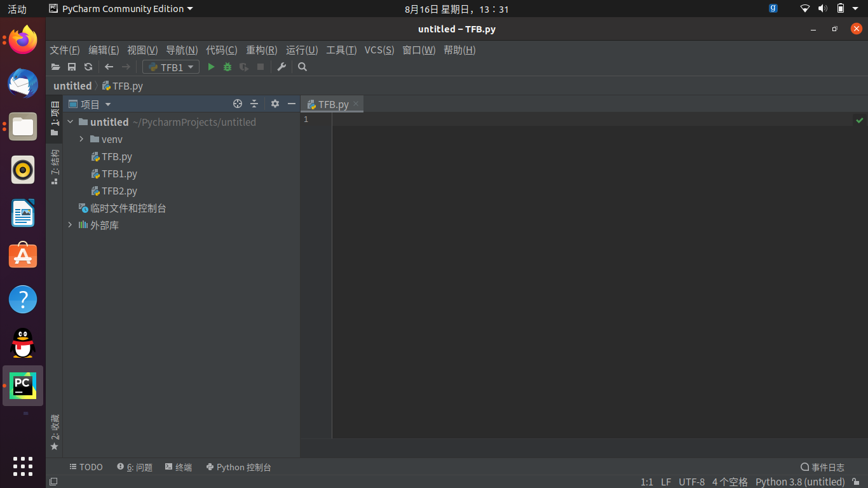This screenshot has height=488, width=868.
Task: Open the 工具(T) menu
Action: [341, 50]
